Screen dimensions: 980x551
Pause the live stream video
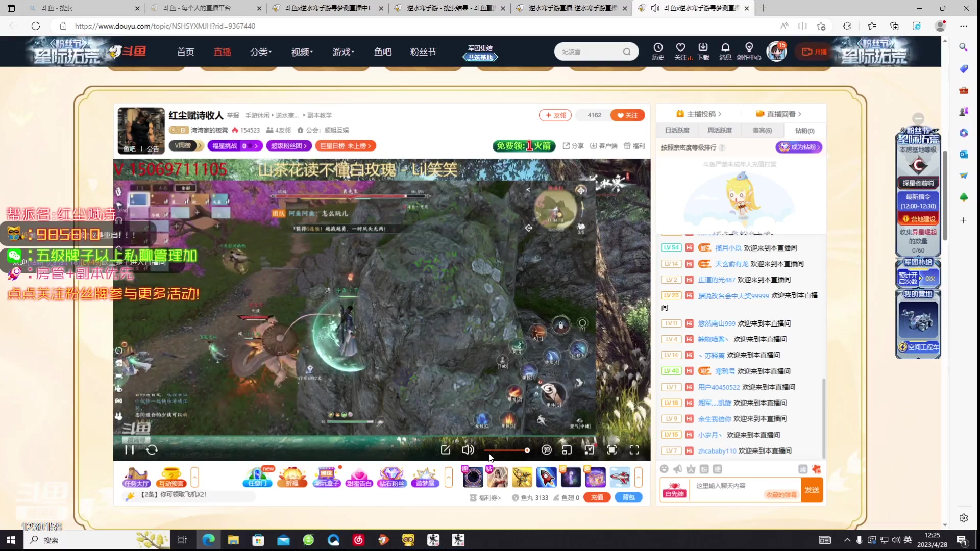129,450
